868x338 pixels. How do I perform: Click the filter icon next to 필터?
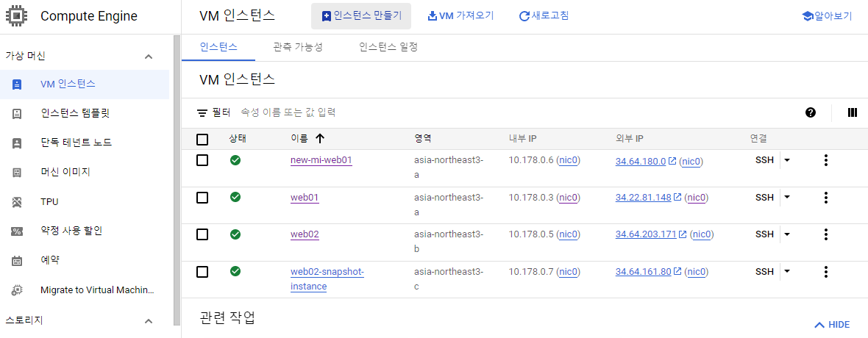click(x=202, y=113)
